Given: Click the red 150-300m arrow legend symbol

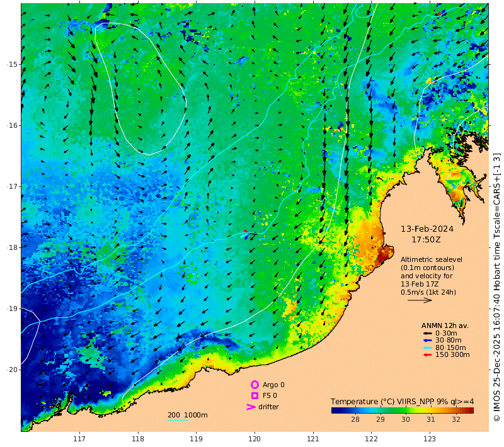Looking at the screenshot, I should tap(427, 355).
